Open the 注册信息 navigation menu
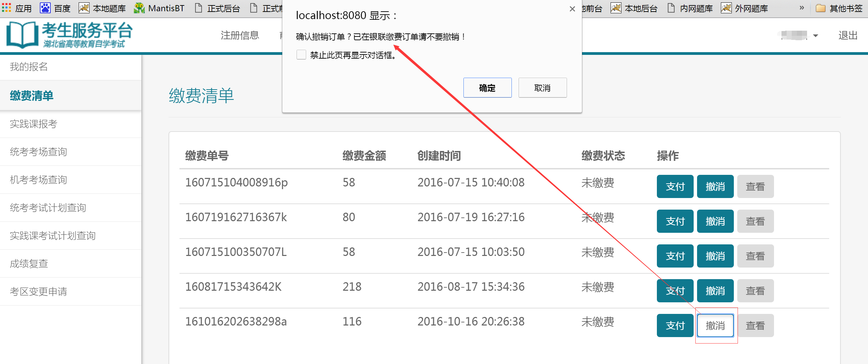The height and width of the screenshot is (364, 868). coord(240,35)
